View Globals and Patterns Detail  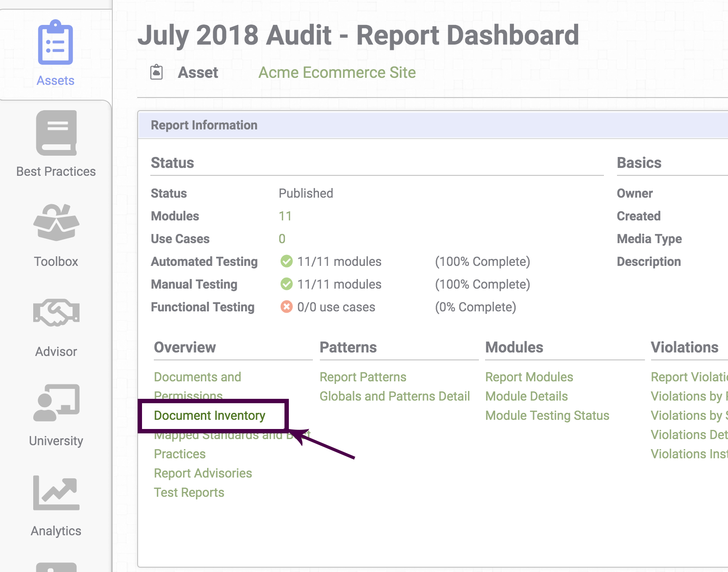395,396
